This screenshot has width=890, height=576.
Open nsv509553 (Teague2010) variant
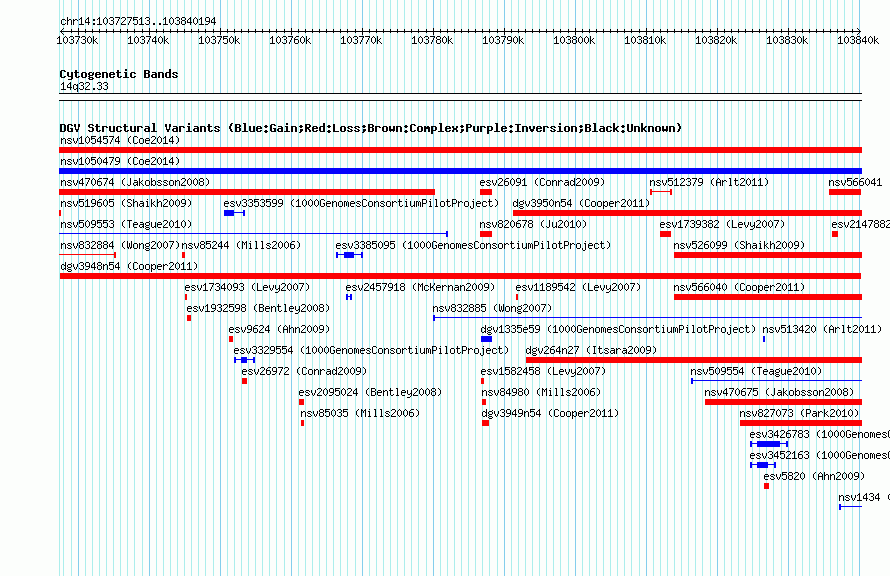tap(126, 224)
